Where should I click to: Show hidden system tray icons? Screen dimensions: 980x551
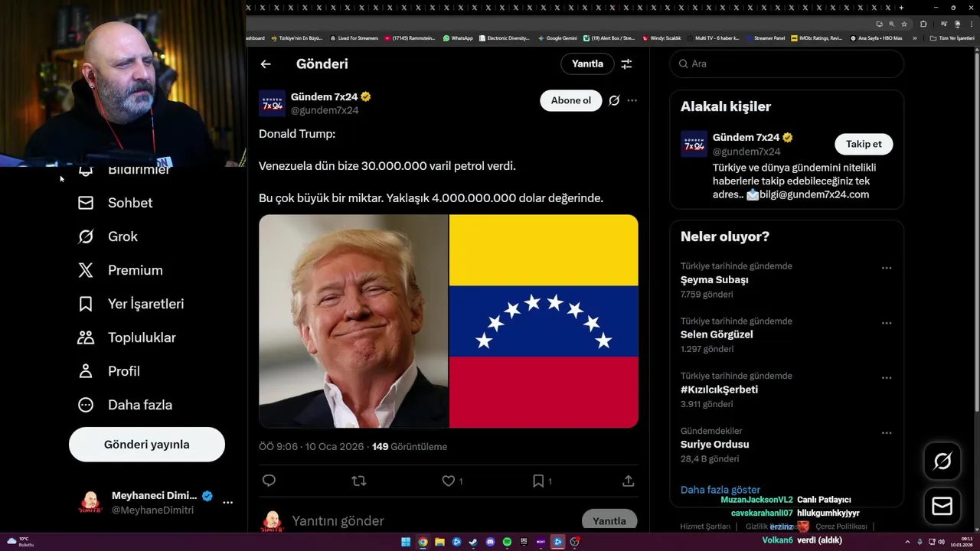908,542
